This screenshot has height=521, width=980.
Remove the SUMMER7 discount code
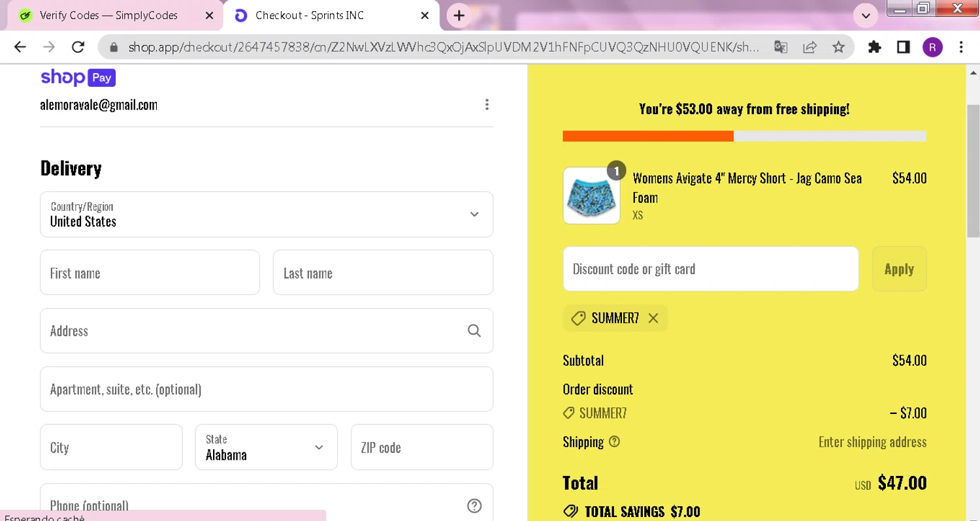(653, 318)
